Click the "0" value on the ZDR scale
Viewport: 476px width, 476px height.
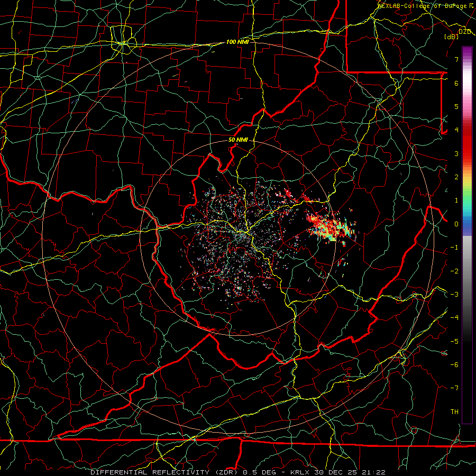pos(456,224)
